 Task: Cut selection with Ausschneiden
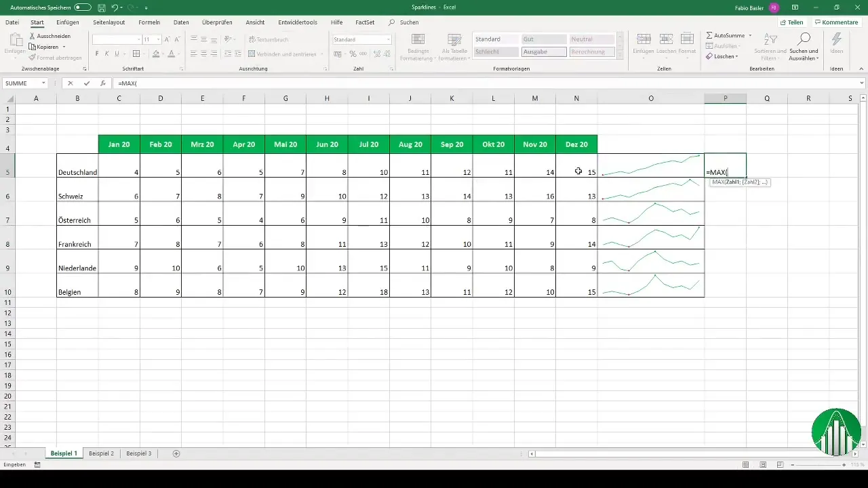50,36
